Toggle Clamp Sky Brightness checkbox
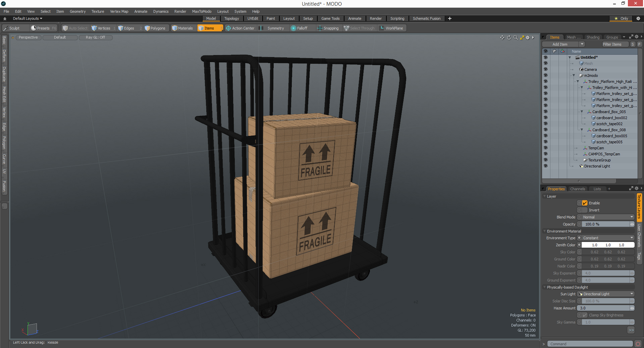 point(585,315)
